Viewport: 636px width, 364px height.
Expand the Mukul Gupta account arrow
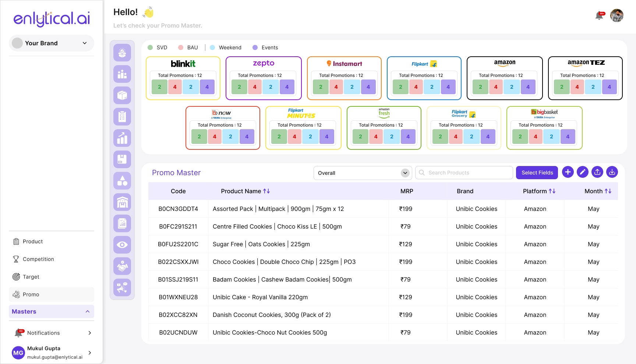90,353
